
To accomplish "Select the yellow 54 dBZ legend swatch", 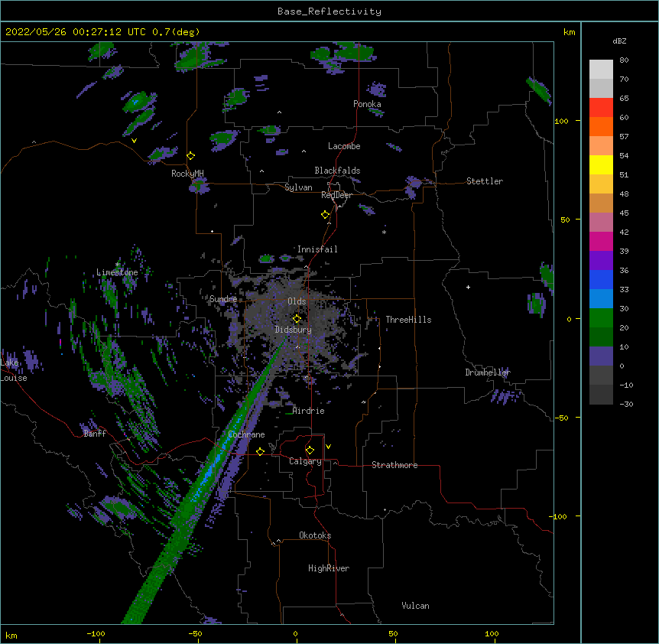I will click(x=601, y=164).
